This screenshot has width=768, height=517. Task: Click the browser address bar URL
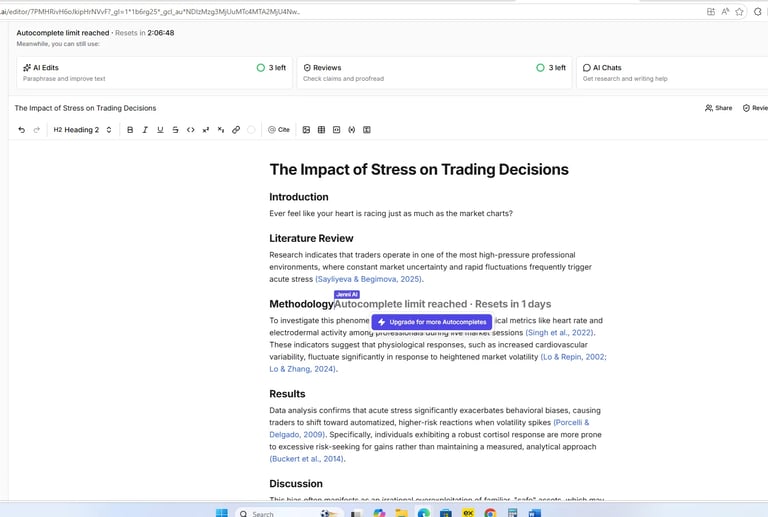point(152,12)
